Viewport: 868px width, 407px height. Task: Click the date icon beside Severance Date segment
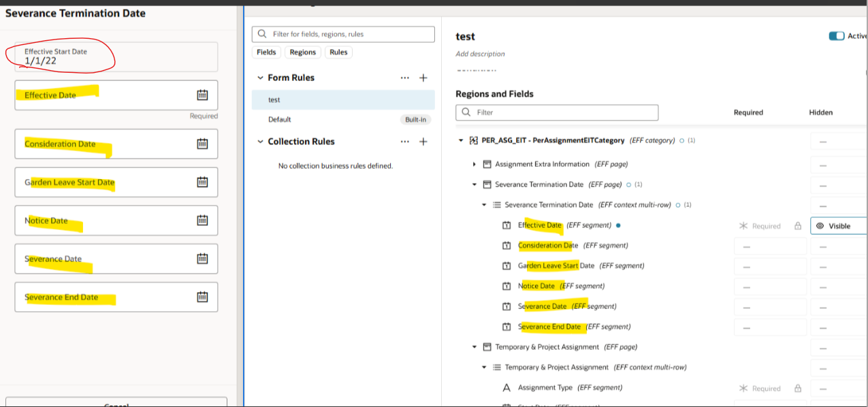[x=507, y=306]
